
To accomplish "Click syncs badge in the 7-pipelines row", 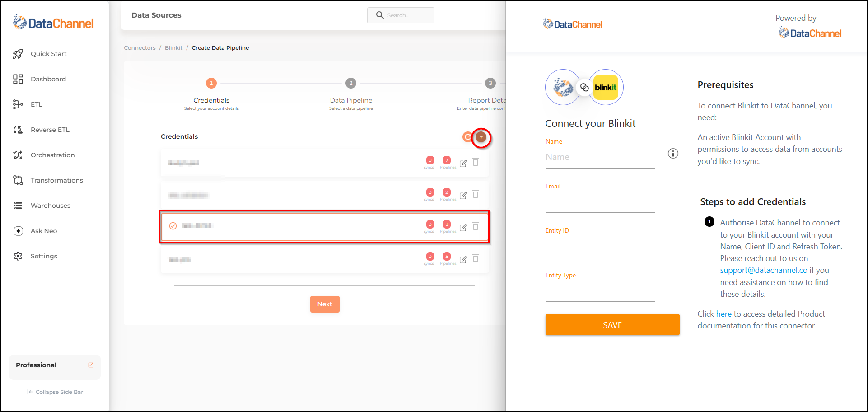I will (x=430, y=160).
